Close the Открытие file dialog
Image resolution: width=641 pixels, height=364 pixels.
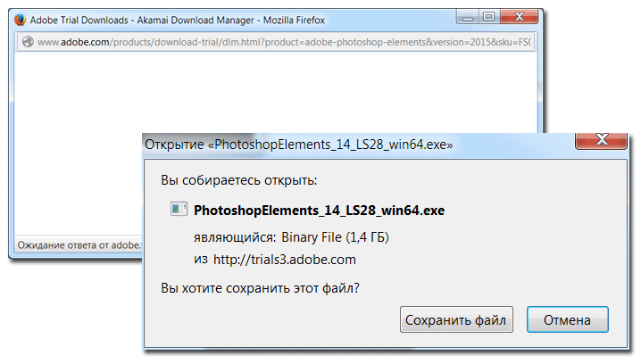[601, 141]
